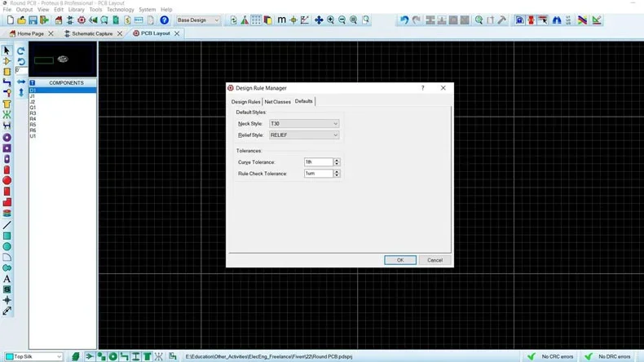Increase Rule Check Tolerance with up arrow
Image resolution: width=644 pixels, height=362 pixels.
coord(337,172)
